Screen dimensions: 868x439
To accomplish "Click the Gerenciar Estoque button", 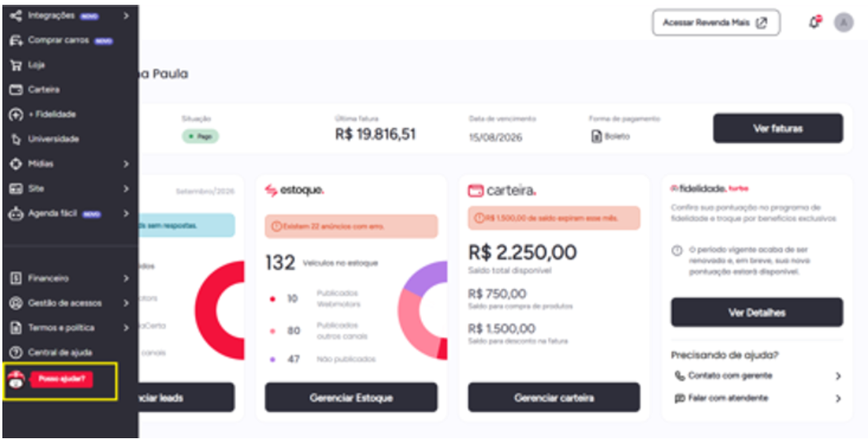I will click(x=351, y=397).
